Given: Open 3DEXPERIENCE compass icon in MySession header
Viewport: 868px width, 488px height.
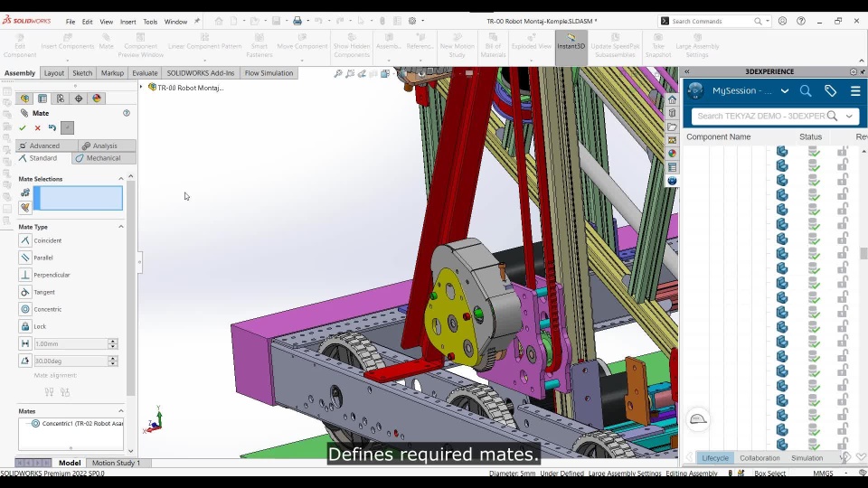Looking at the screenshot, I should click(x=696, y=90).
